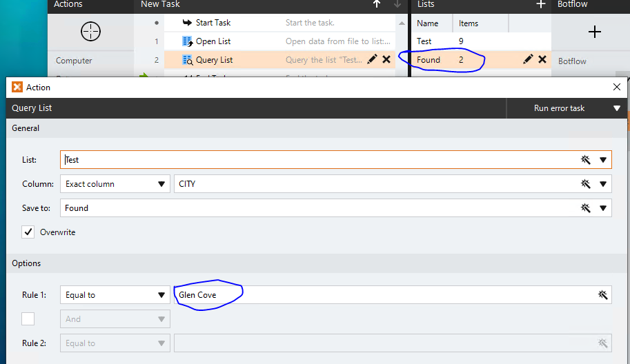Click the crosshair recorder icon in Actions
Image resolution: width=630 pixels, height=364 pixels.
point(90,31)
